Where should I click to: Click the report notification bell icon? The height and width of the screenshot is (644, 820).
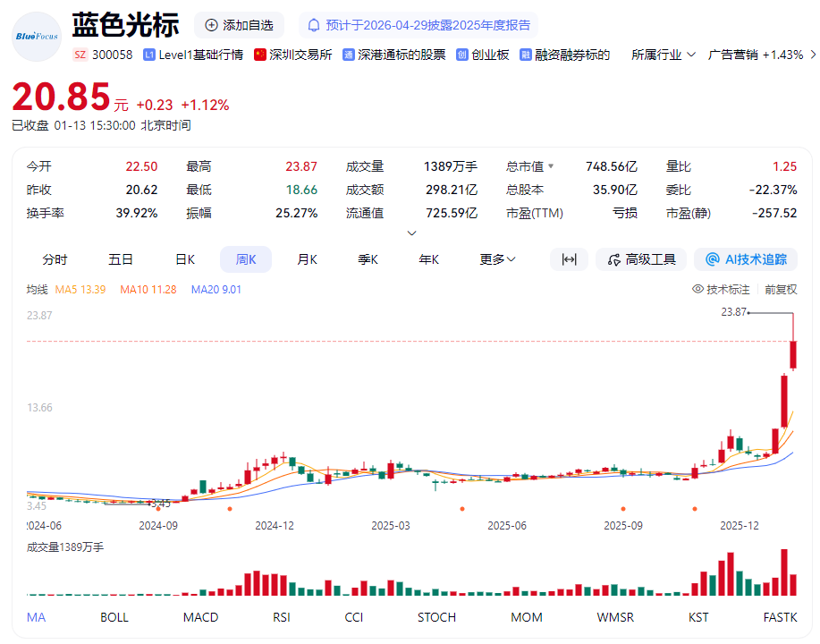click(x=313, y=24)
